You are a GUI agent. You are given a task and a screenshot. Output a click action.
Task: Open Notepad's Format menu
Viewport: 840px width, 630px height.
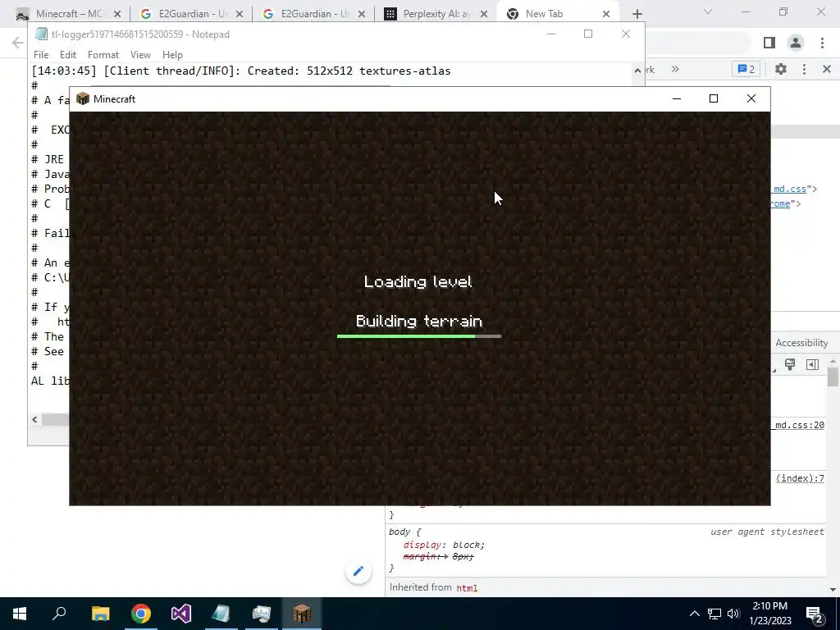pyautogui.click(x=103, y=55)
